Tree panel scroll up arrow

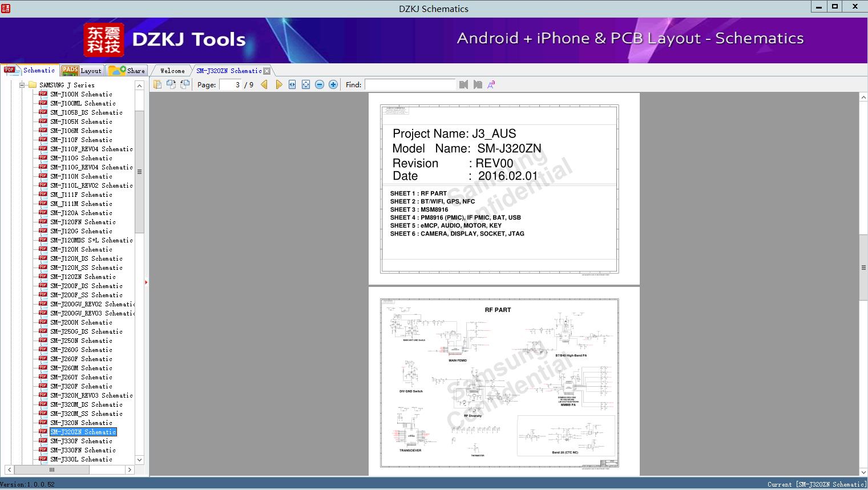click(139, 86)
